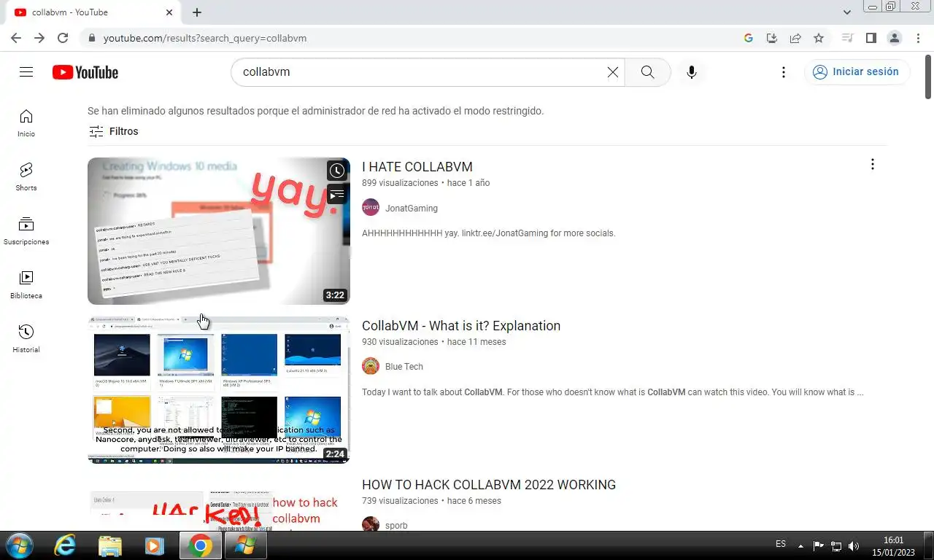
Task: Open Blue Tech channel avatar
Action: (x=371, y=366)
